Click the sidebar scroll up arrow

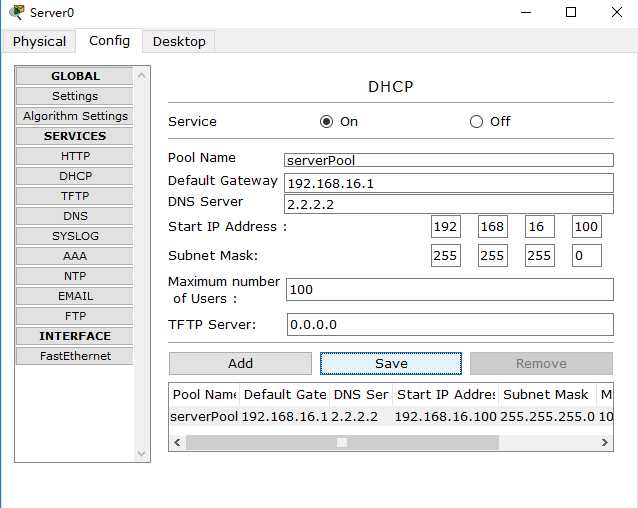[x=142, y=75]
